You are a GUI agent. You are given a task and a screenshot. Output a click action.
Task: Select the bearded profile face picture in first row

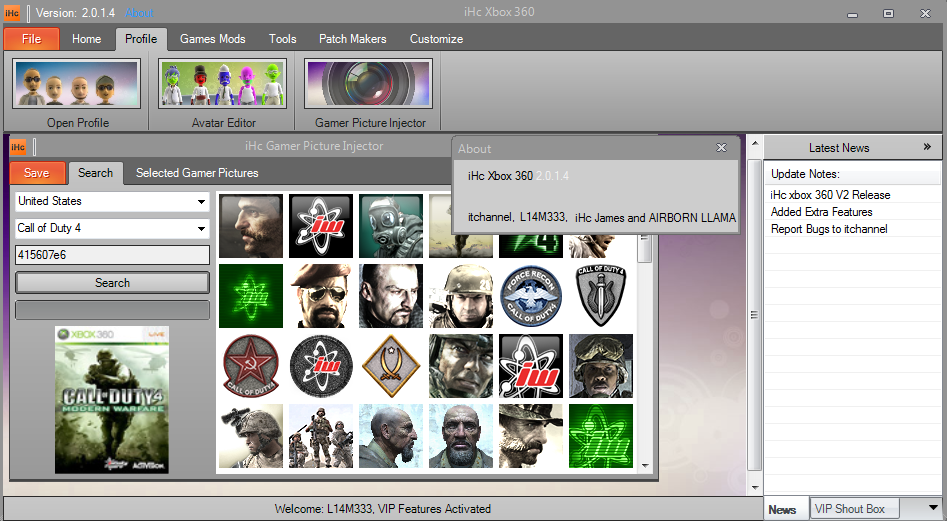(x=251, y=226)
